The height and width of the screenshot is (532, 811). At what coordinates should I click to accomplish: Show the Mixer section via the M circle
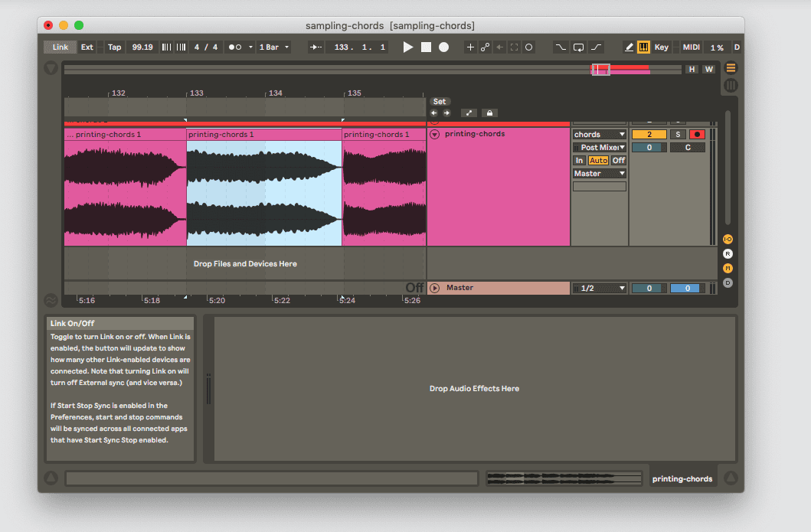click(x=727, y=268)
